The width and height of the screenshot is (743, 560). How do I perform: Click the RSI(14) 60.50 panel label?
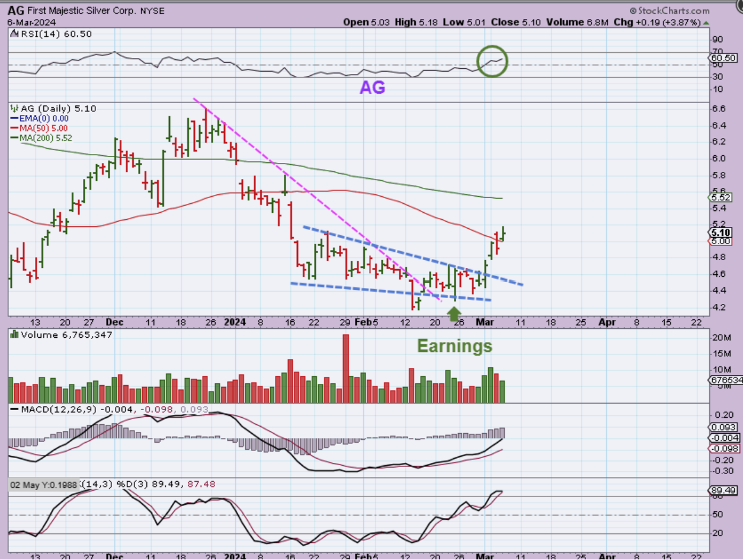tap(56, 34)
